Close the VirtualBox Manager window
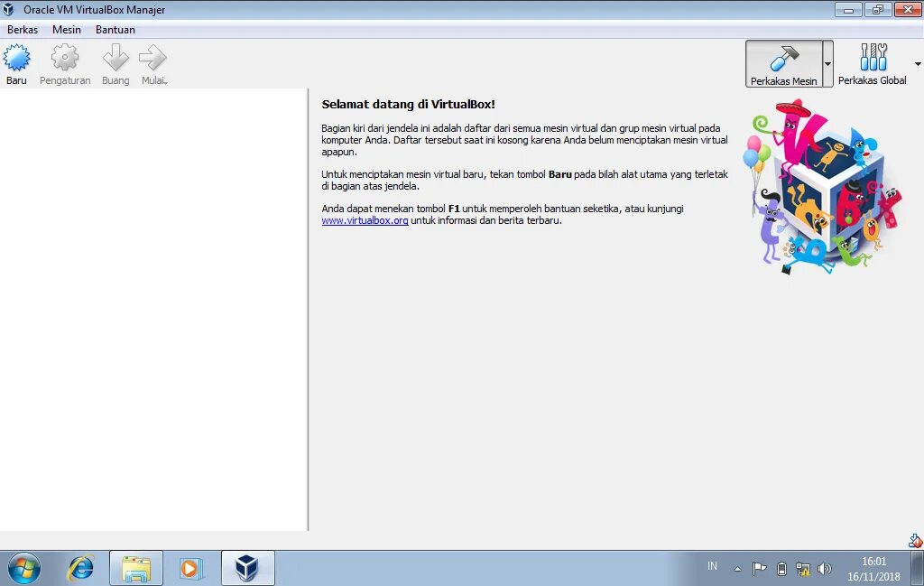Image resolution: width=924 pixels, height=586 pixels. point(908,9)
